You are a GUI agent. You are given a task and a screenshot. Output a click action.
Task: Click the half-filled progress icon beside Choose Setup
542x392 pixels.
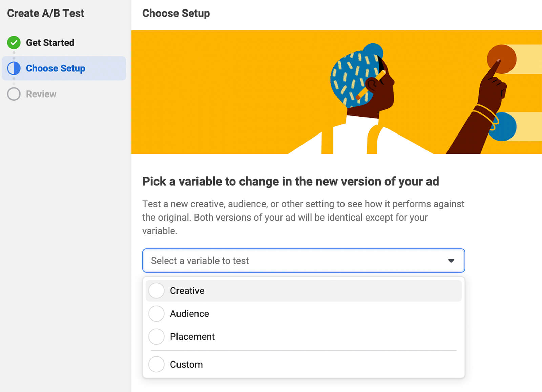[14, 68]
